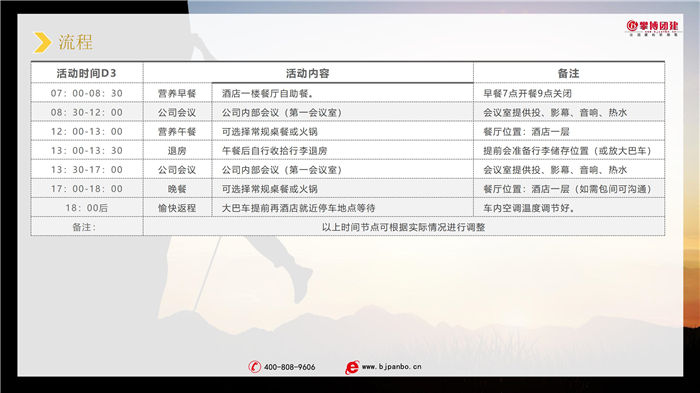The image size is (700, 393).
Task: Click the yellow chevron arrow beside 流程
Action: tap(43, 42)
